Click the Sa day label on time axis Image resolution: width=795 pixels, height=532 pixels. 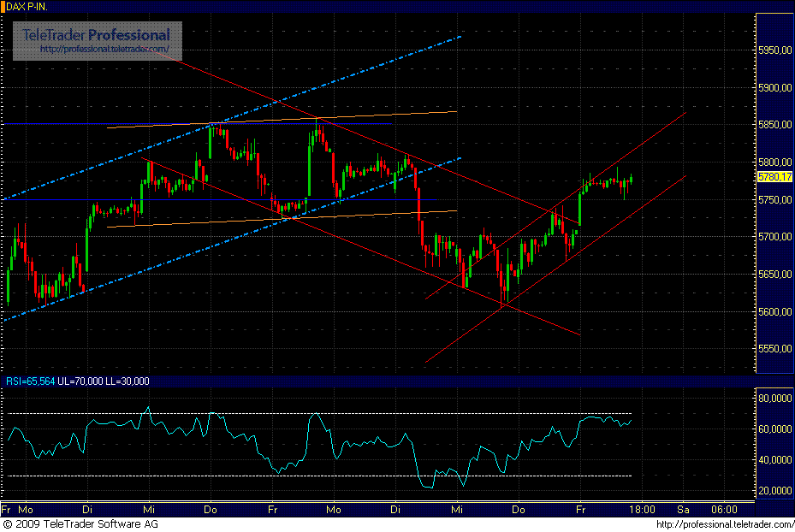point(683,510)
